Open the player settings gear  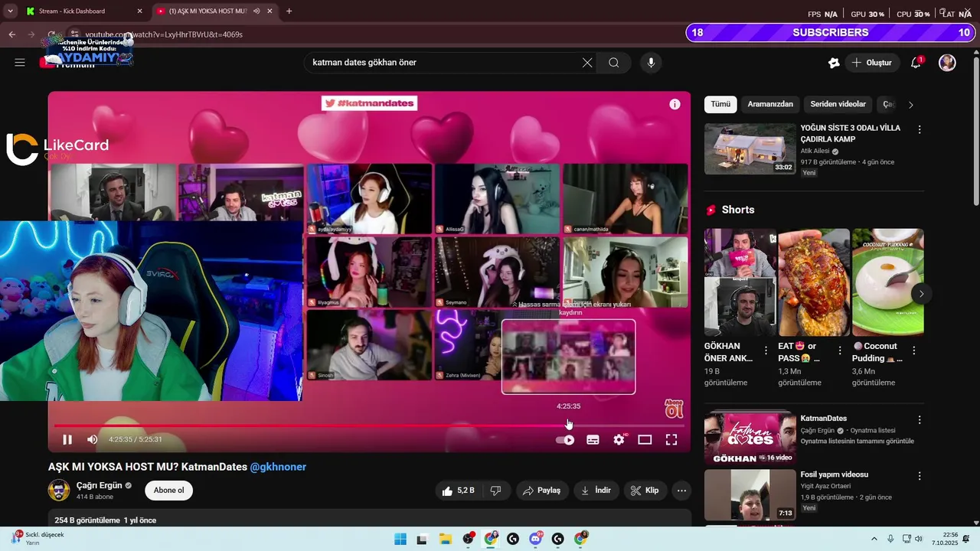(619, 439)
